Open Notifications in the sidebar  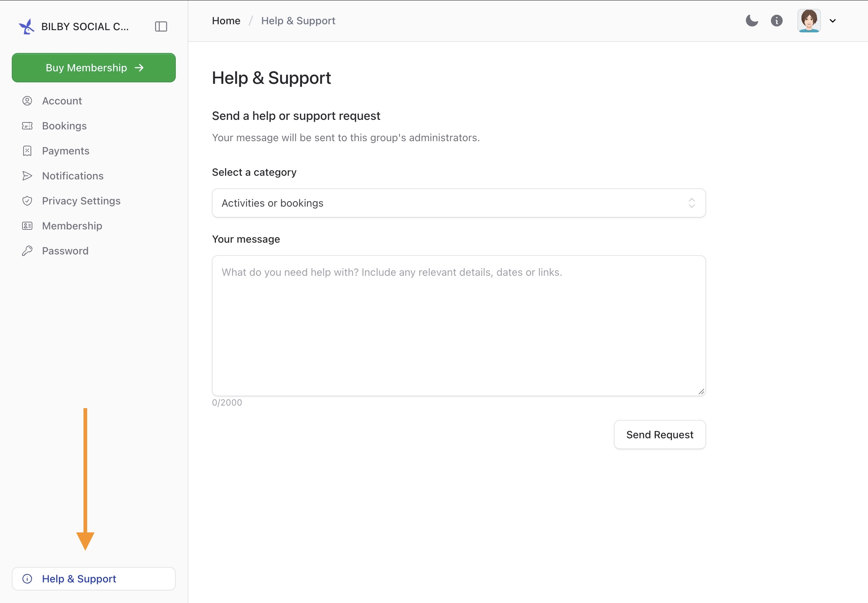[94, 176]
